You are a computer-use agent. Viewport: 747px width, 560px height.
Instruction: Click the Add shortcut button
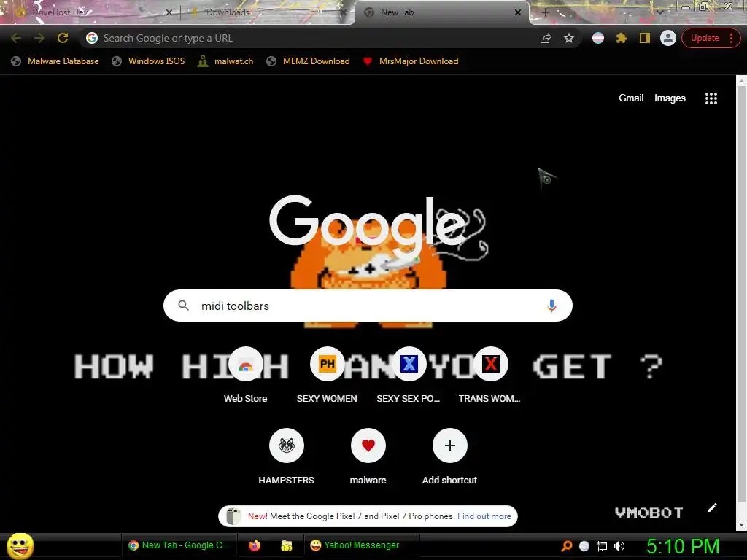coord(449,457)
